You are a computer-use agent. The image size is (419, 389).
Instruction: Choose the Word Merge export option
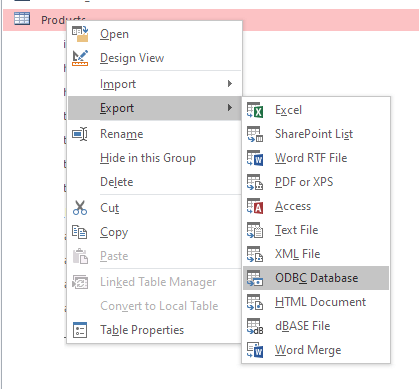316,350
